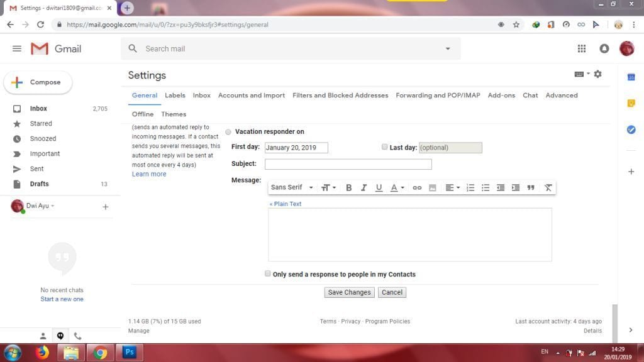Open the Sans Serif font dropdown
This screenshot has width=644, height=362.
[x=292, y=187]
